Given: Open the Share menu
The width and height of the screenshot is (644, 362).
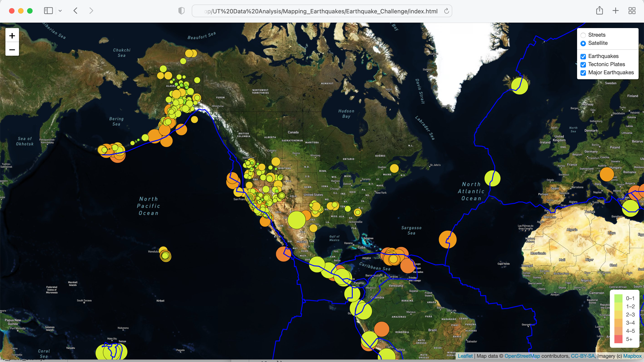Looking at the screenshot, I should (x=599, y=10).
